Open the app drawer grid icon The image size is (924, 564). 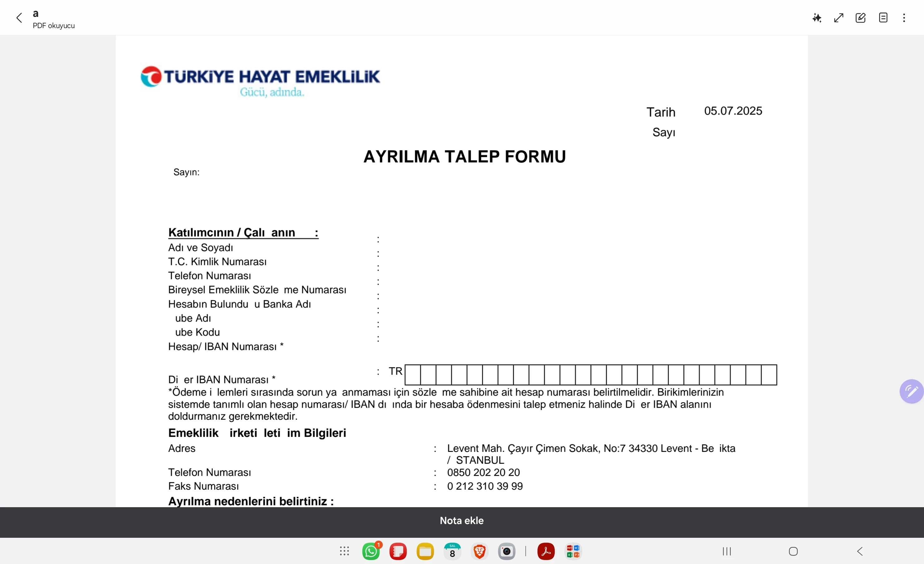pyautogui.click(x=344, y=551)
